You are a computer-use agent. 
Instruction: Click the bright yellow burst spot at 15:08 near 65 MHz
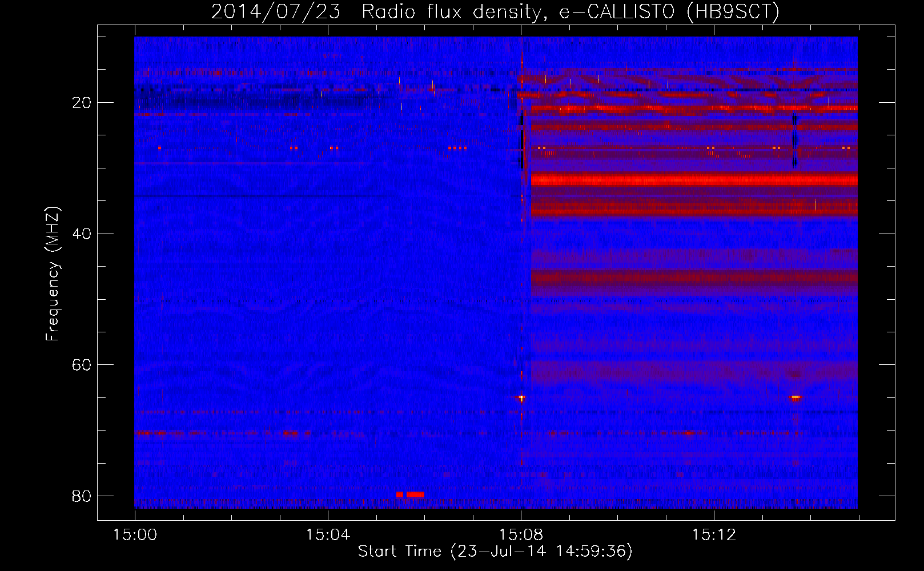tap(521, 397)
